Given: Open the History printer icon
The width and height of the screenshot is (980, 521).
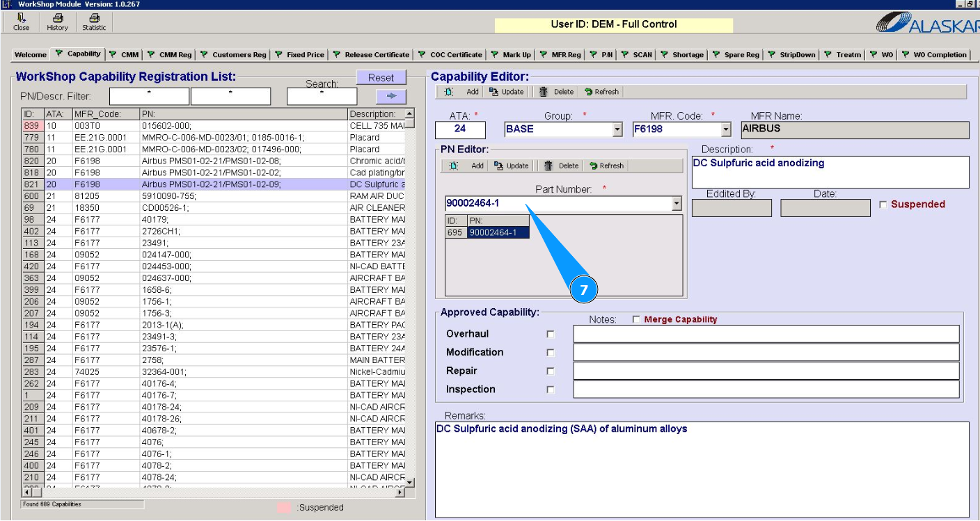Looking at the screenshot, I should coord(58,22).
